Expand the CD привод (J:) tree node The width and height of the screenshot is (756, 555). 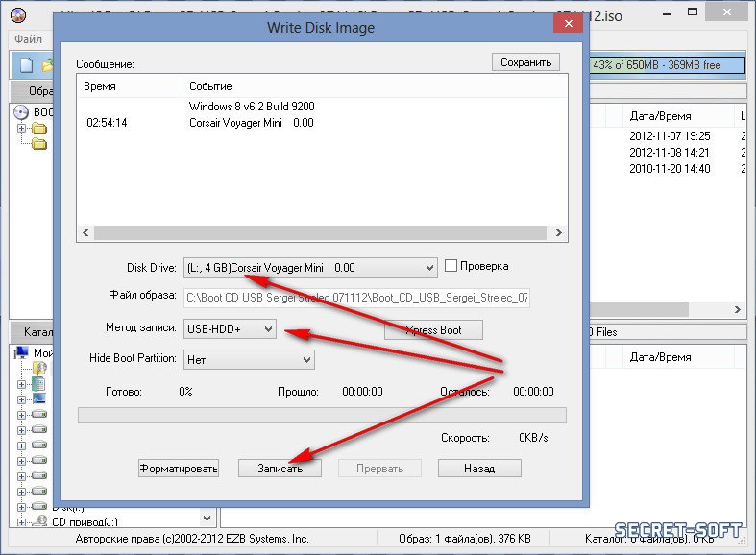point(22,521)
